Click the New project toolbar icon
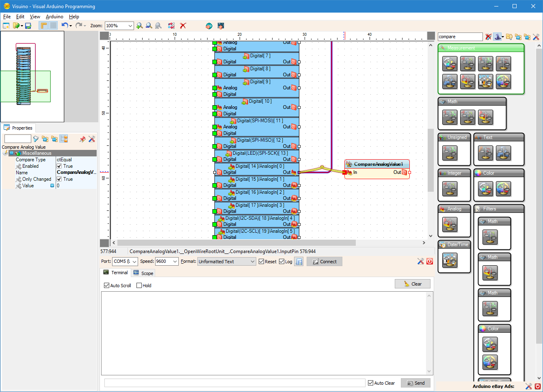This screenshot has height=392, width=543. [x=6, y=26]
